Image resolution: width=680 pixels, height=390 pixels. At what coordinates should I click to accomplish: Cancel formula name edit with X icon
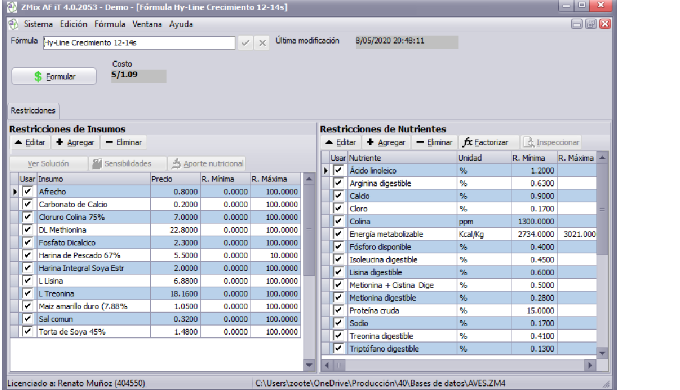click(262, 43)
